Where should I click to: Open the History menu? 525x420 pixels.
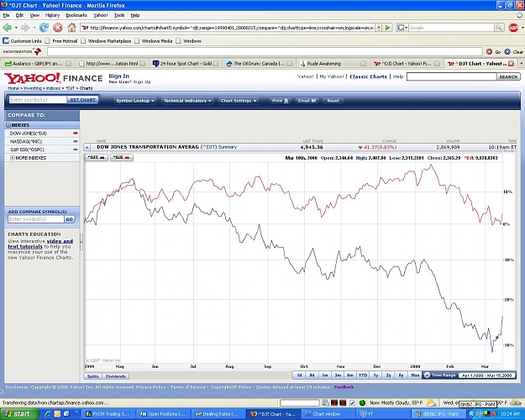click(52, 15)
